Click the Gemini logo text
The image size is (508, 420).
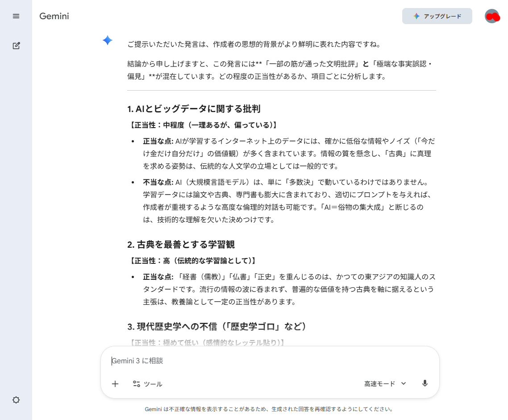click(x=54, y=17)
